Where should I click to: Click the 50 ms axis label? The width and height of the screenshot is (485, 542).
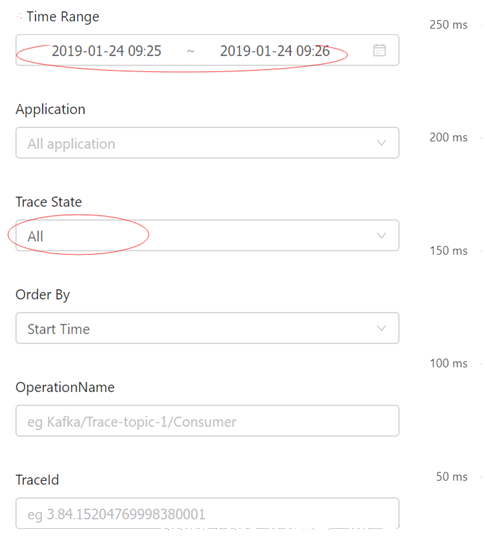[x=451, y=477]
